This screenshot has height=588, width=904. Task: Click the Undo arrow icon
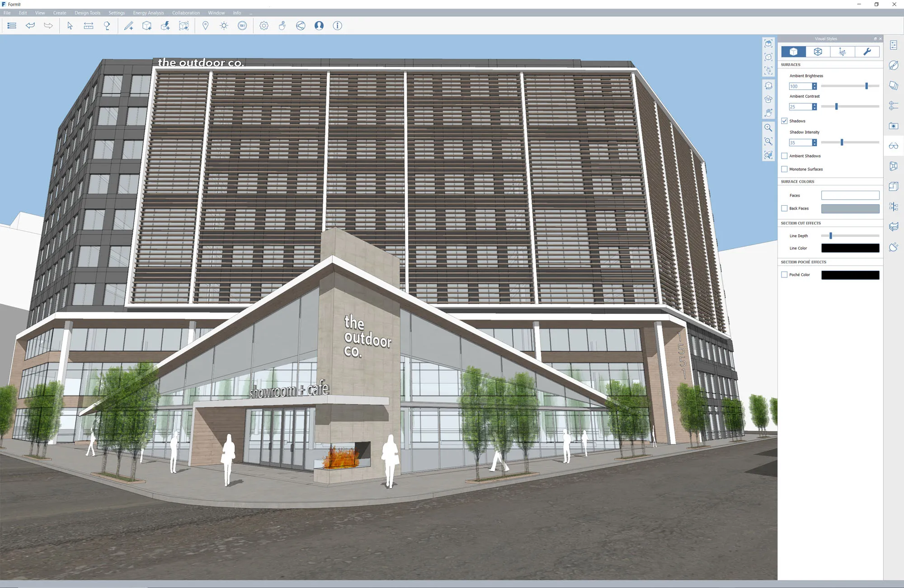tap(30, 26)
